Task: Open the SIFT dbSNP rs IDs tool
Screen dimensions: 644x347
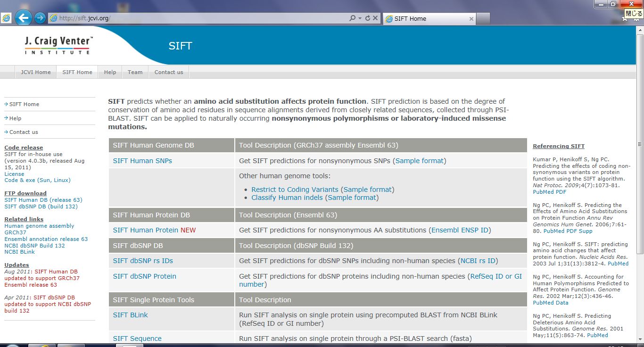Action: (143, 261)
